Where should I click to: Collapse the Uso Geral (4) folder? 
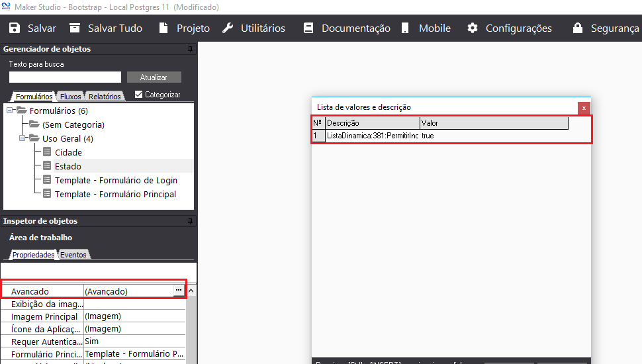(x=22, y=138)
